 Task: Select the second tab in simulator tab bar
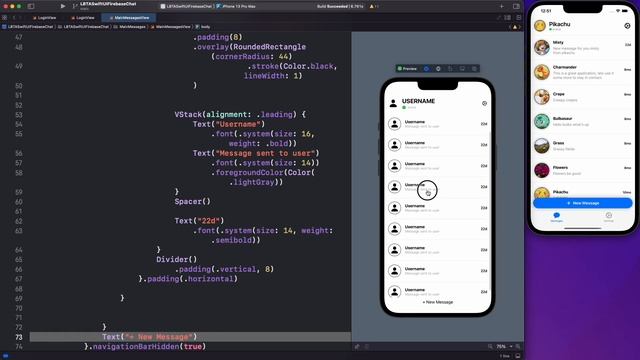(609, 217)
